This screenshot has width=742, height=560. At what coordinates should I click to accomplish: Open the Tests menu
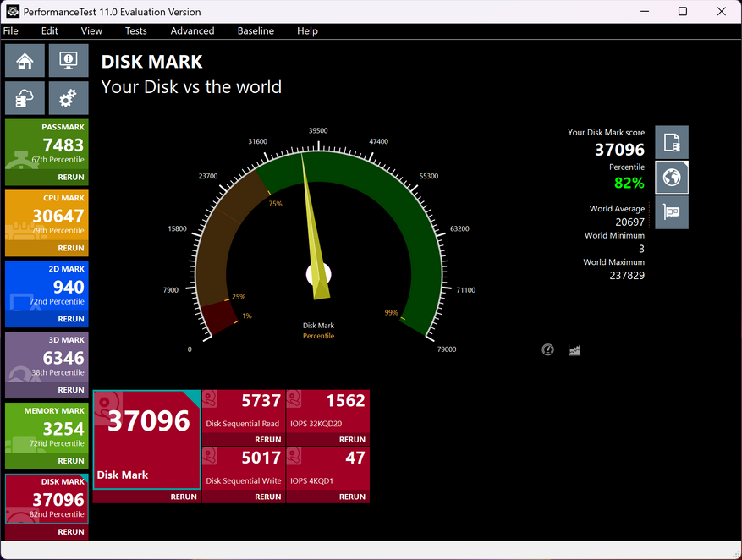pyautogui.click(x=136, y=30)
